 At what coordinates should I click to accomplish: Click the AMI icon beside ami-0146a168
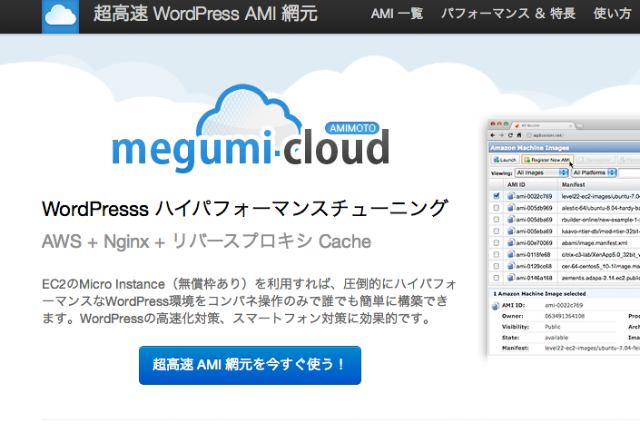[x=510, y=278]
